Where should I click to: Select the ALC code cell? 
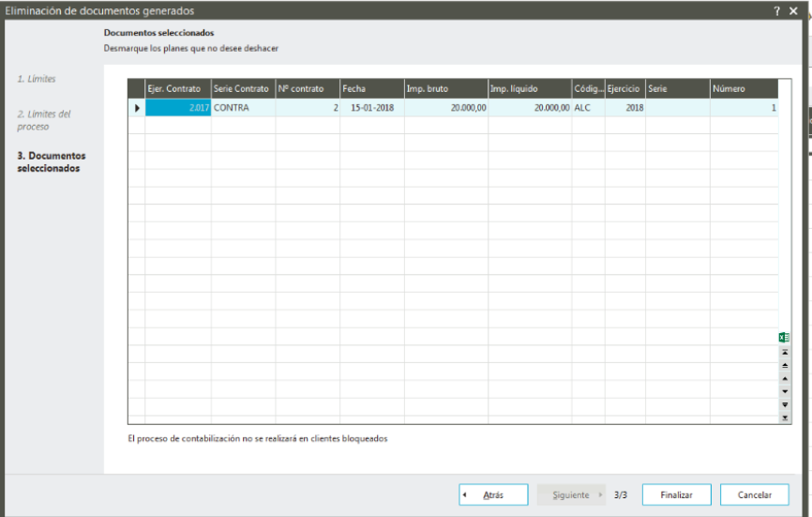[588, 108]
